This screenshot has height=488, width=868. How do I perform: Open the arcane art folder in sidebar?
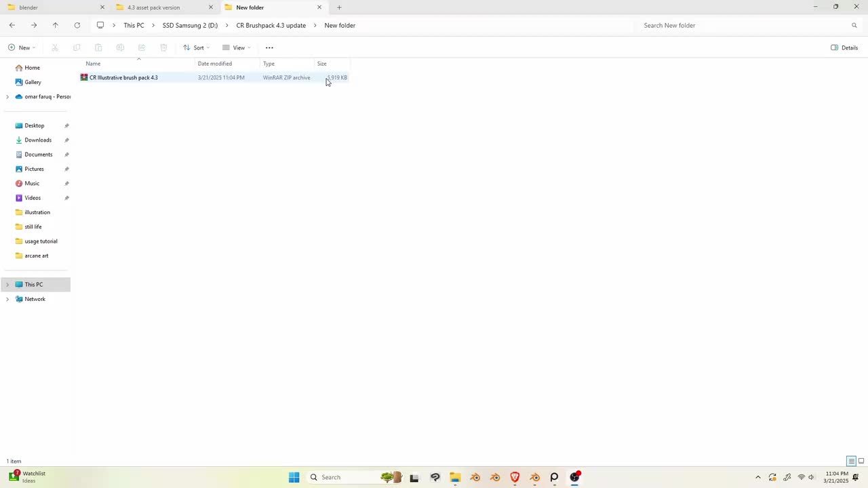point(37,256)
